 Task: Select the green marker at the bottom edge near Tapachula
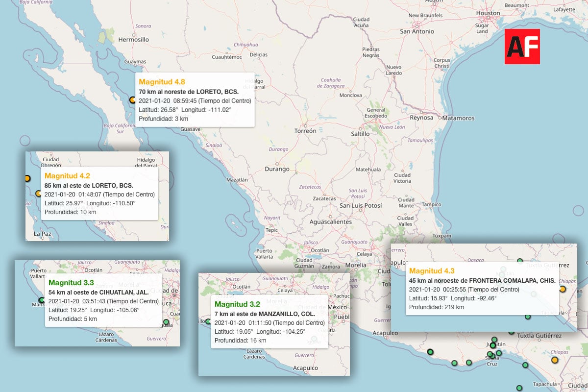click(519, 388)
